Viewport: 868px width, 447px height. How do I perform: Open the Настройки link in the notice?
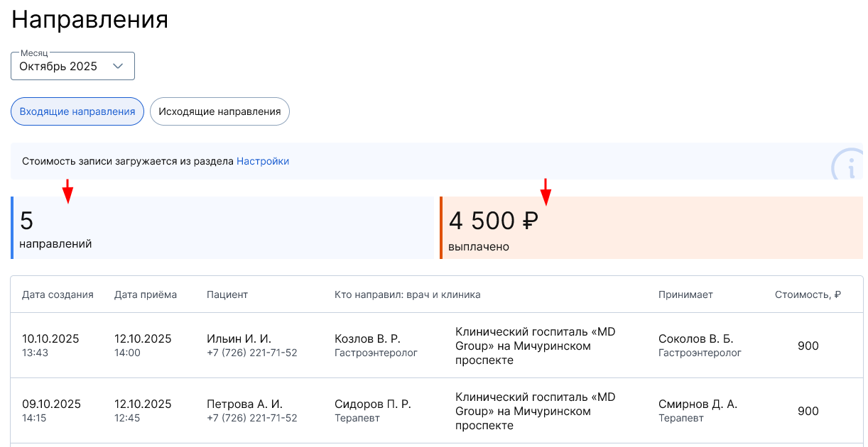(263, 161)
